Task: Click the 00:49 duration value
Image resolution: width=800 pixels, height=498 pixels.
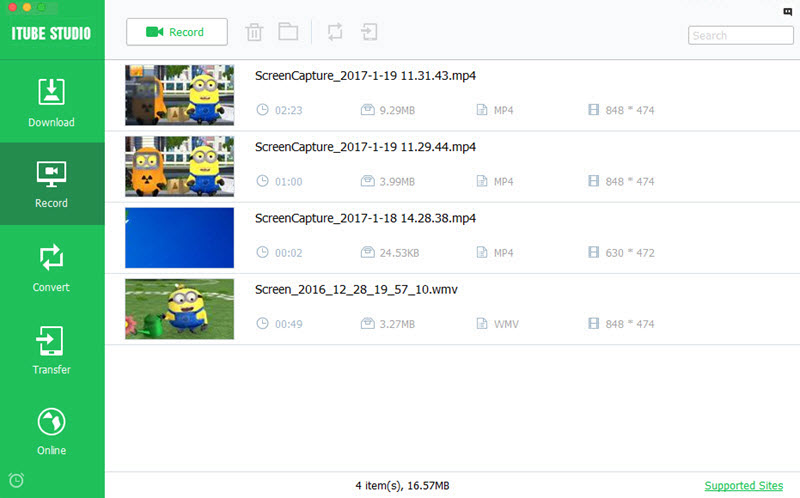Action: [288, 324]
